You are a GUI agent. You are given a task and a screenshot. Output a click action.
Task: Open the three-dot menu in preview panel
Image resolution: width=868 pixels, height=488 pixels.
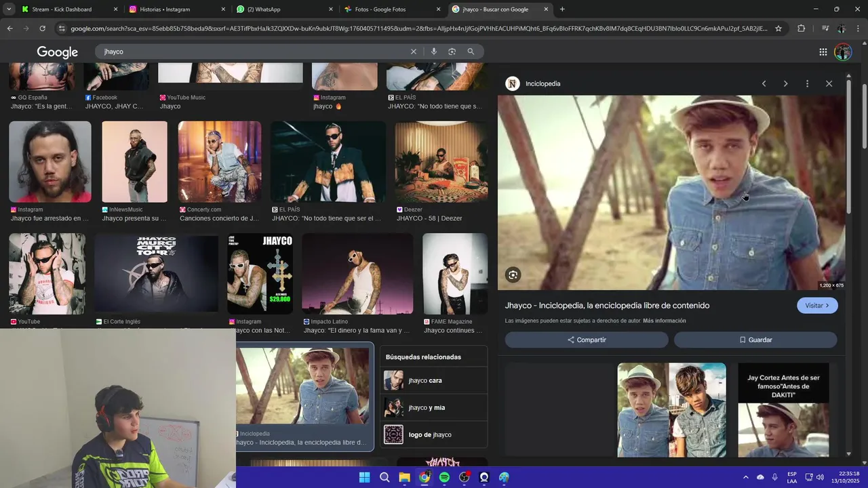coord(807,84)
